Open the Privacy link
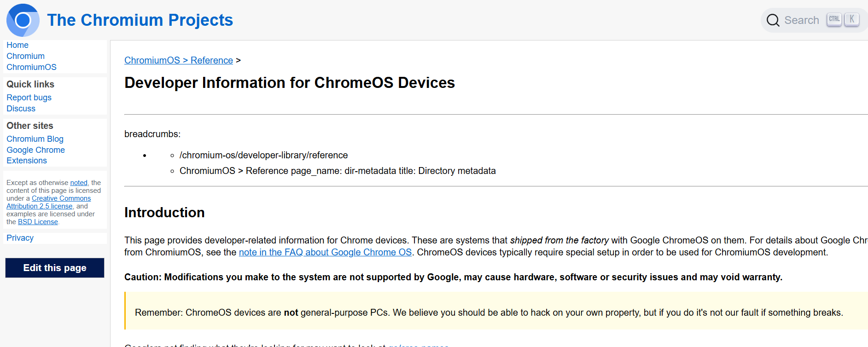This screenshot has height=347, width=868. [x=20, y=238]
